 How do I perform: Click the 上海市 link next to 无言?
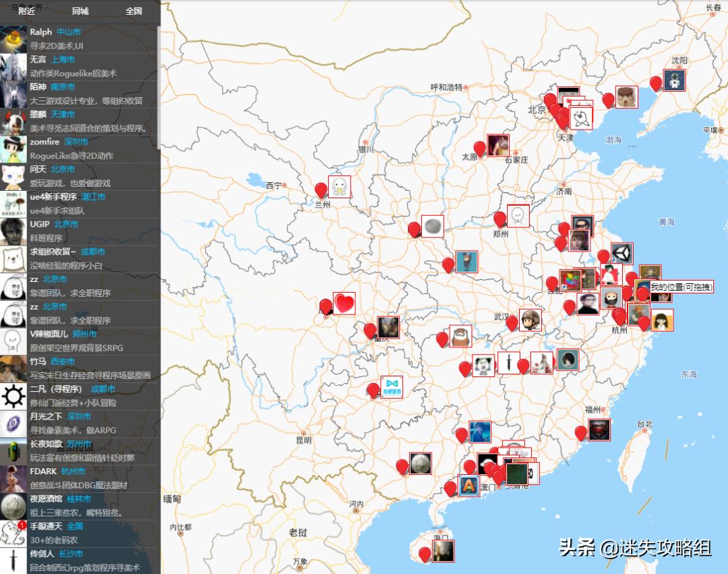pos(63,59)
